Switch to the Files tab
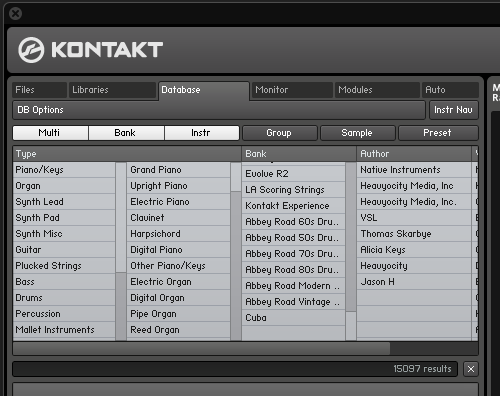The width and height of the screenshot is (500, 396). click(39, 90)
